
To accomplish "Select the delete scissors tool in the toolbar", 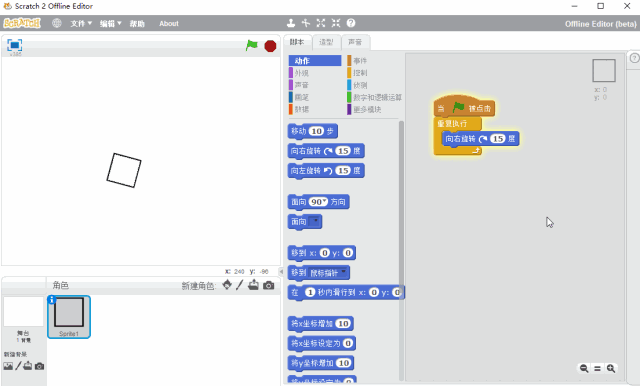I will pos(306,23).
